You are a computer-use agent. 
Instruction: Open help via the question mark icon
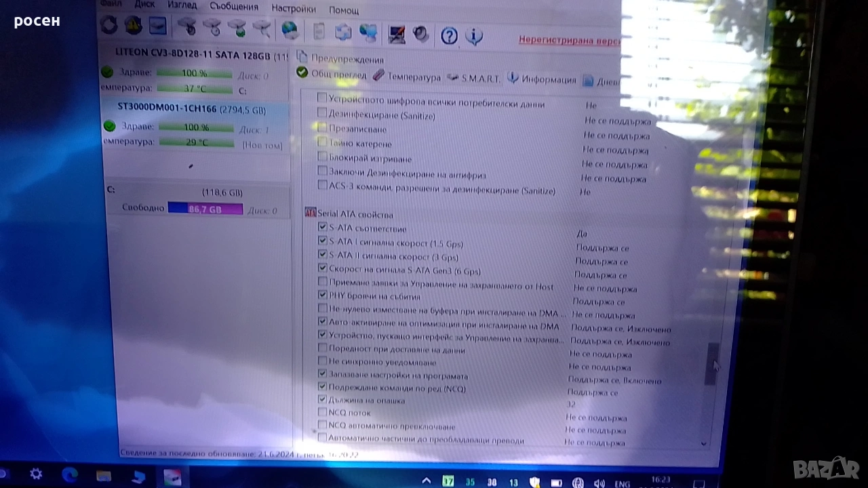tap(449, 36)
